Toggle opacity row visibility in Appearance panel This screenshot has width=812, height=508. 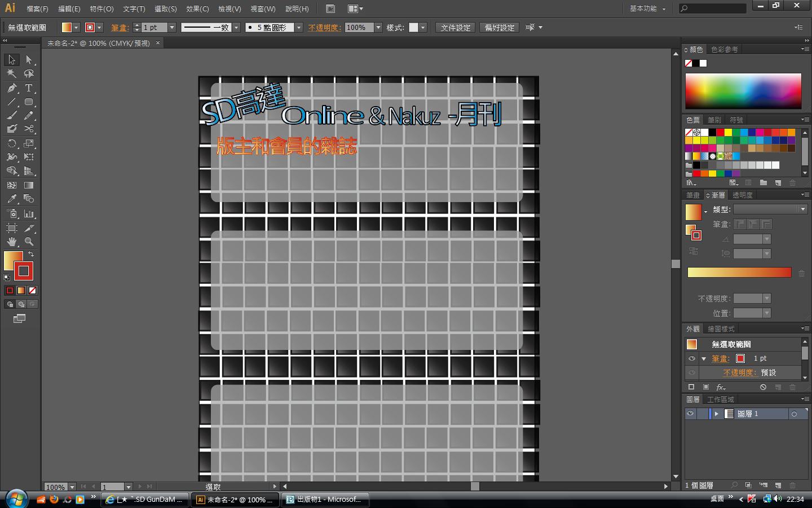pyautogui.click(x=692, y=373)
